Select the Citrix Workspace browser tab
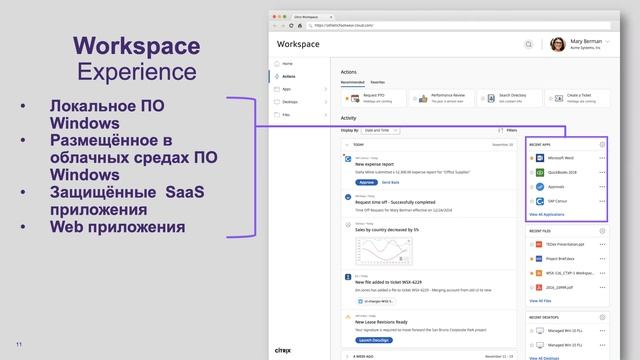Screen dimensions: 640x360 click(x=313, y=17)
